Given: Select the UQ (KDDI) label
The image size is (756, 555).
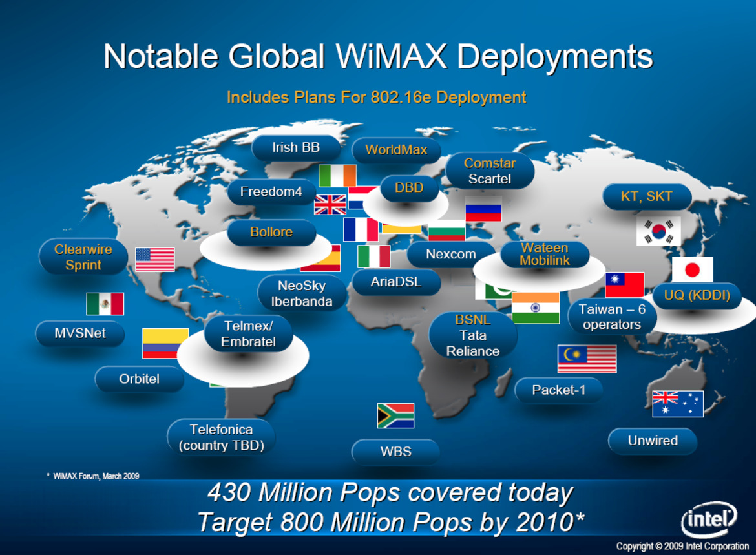Looking at the screenshot, I should pos(697,295).
